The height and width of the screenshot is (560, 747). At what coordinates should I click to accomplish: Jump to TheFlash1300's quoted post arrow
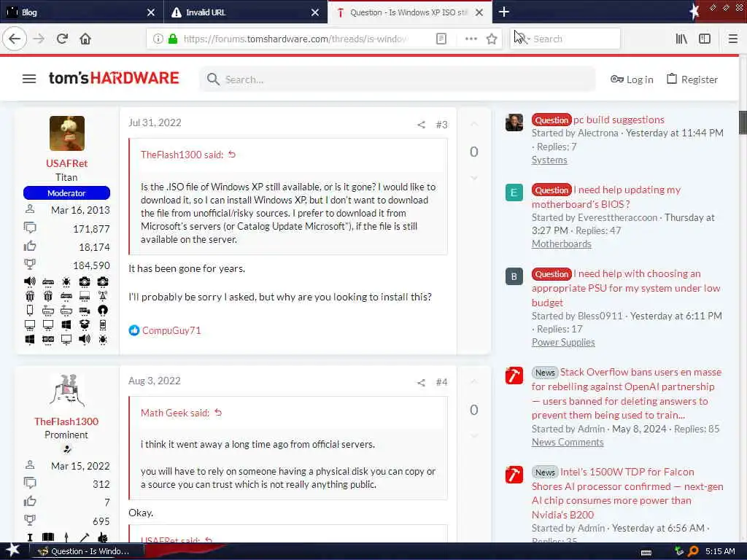click(232, 155)
